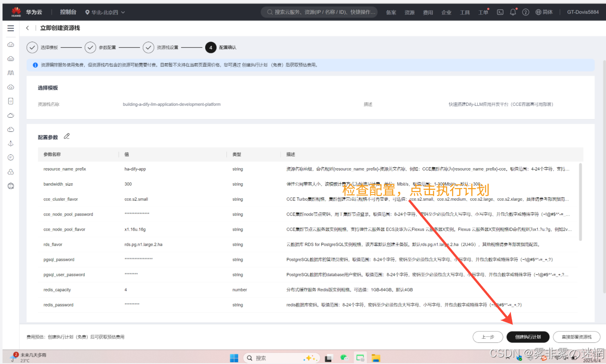This screenshot has height=364, width=606.
Task: Click the 上一步 previous step button
Action: click(x=488, y=337)
